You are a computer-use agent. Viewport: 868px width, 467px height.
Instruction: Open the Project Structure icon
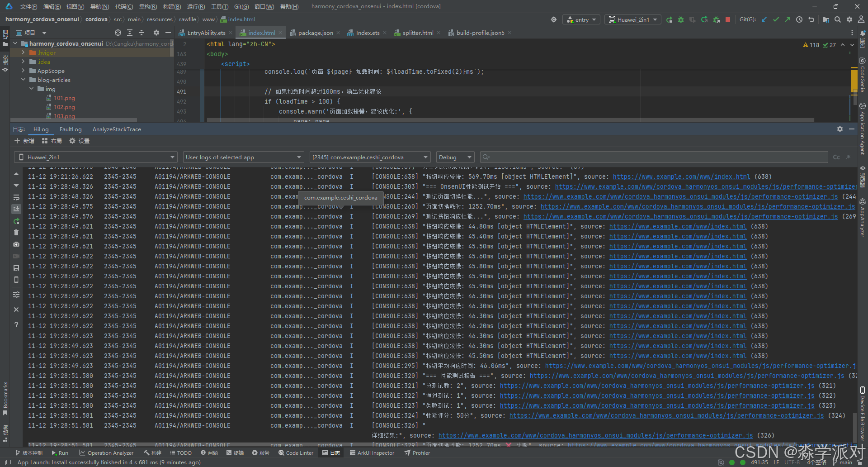(826, 19)
